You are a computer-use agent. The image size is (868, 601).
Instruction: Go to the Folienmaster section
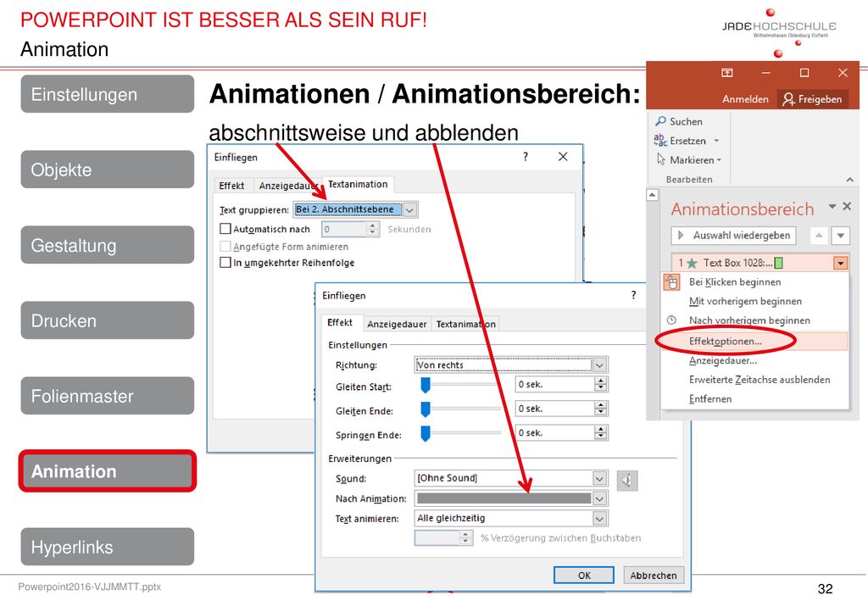pyautogui.click(x=108, y=396)
